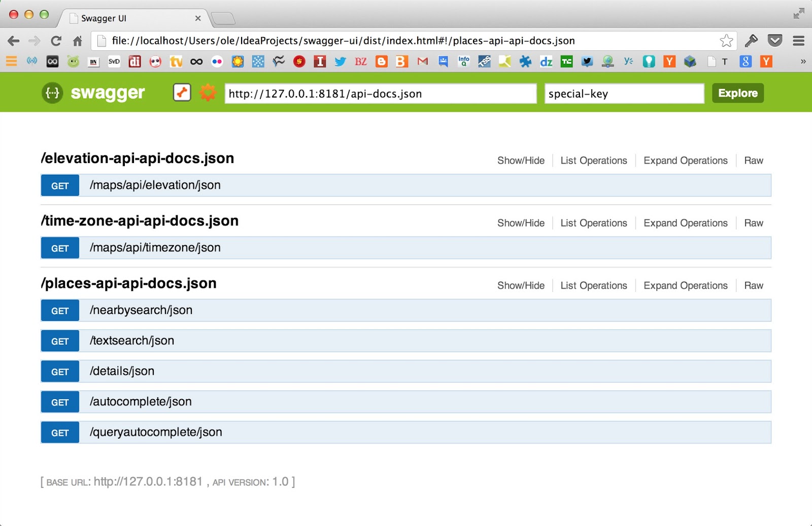Screen dimensions: 812x526
Task: Click the base URL text http://127.0.0.1:8181
Action: point(148,481)
